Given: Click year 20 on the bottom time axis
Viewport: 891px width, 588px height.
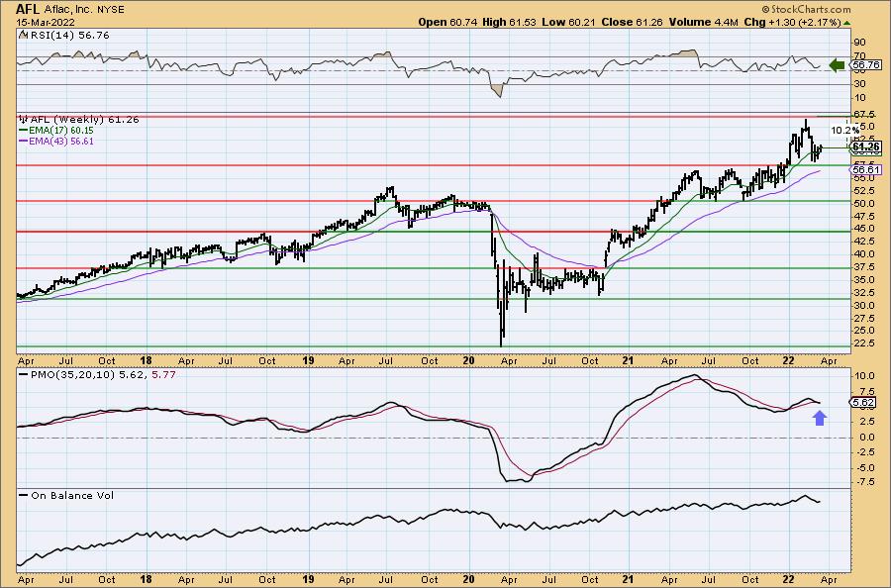Looking at the screenshot, I should point(469,580).
